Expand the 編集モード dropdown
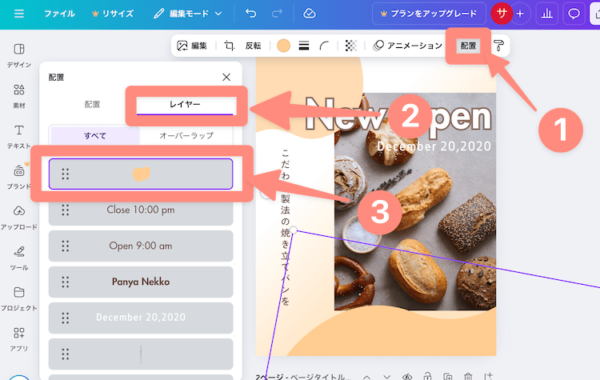This screenshot has height=380, width=600. coord(188,14)
